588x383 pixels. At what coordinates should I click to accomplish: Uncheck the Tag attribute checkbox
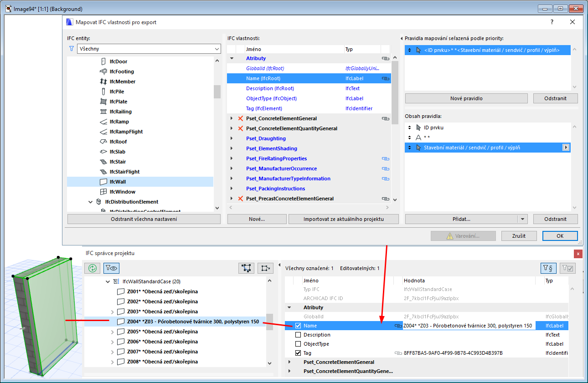[298, 353]
